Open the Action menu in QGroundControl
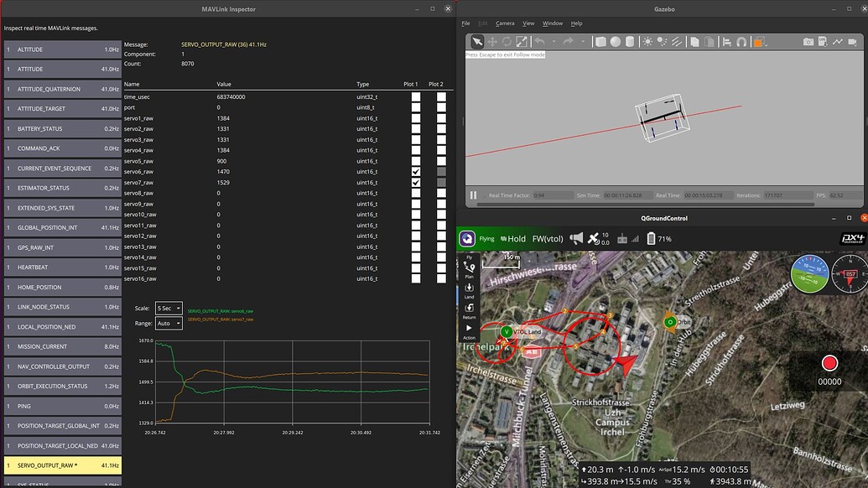Image resolution: width=868 pixels, height=488 pixels. (x=469, y=331)
